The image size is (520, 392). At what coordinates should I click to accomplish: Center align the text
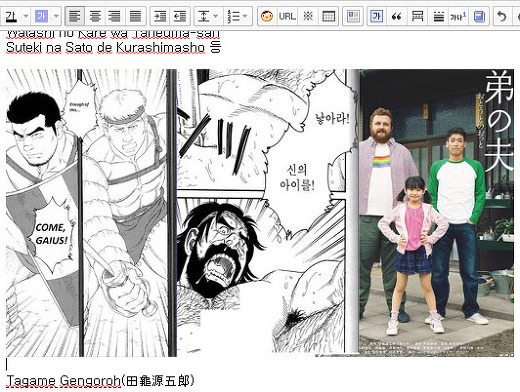tap(95, 16)
